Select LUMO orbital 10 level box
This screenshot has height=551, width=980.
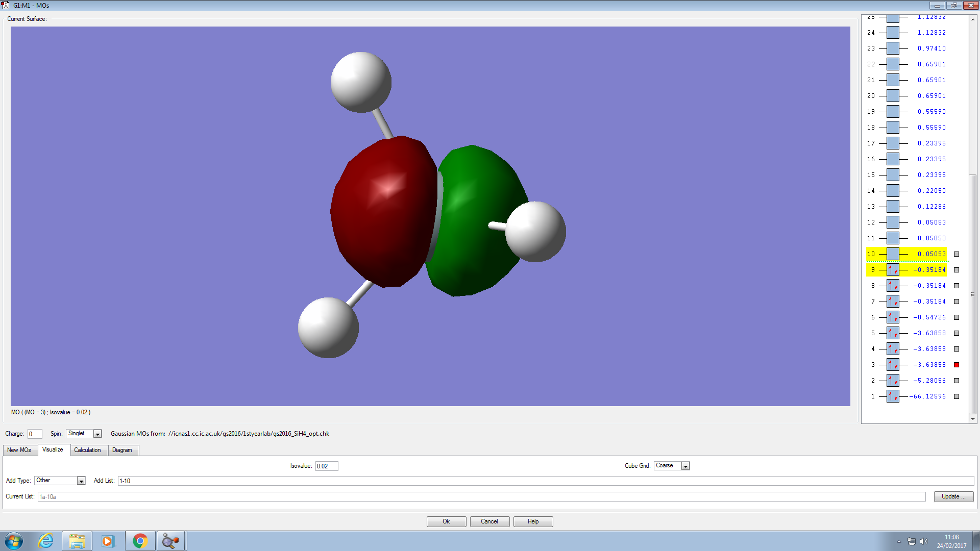point(893,254)
